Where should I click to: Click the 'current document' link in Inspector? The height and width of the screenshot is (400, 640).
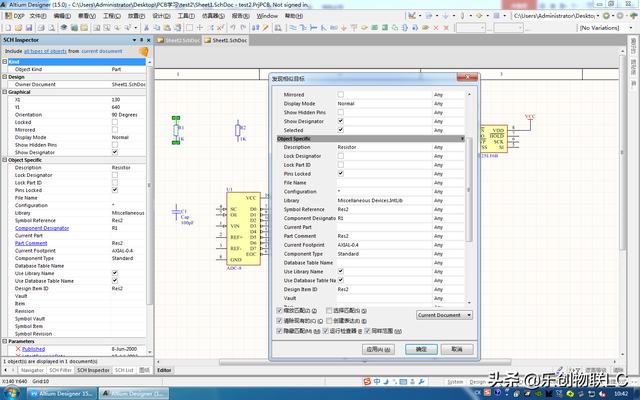point(102,51)
